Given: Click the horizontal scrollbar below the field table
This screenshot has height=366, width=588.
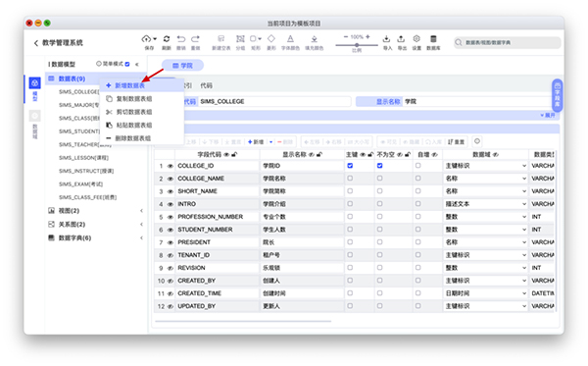Looking at the screenshot, I should tap(243, 321).
